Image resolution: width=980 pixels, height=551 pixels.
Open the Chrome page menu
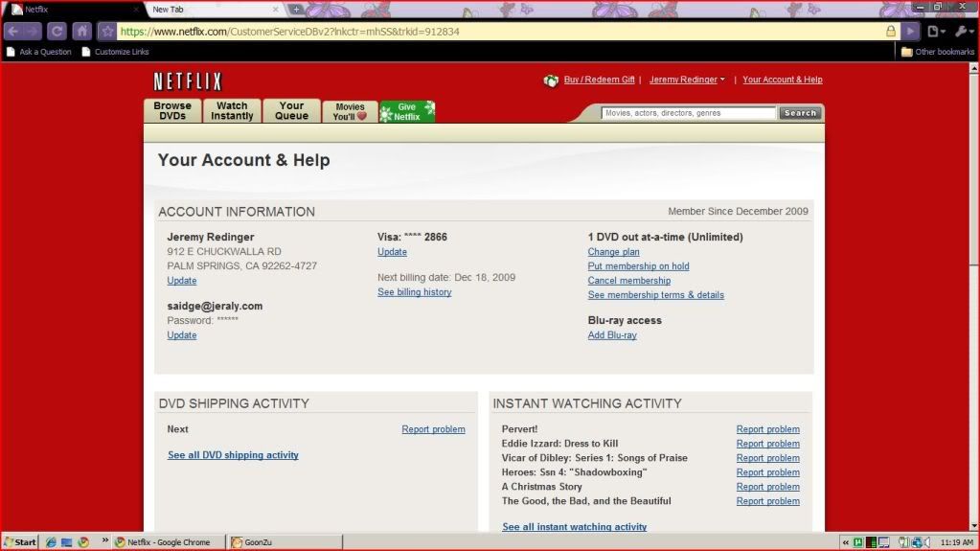tap(936, 32)
